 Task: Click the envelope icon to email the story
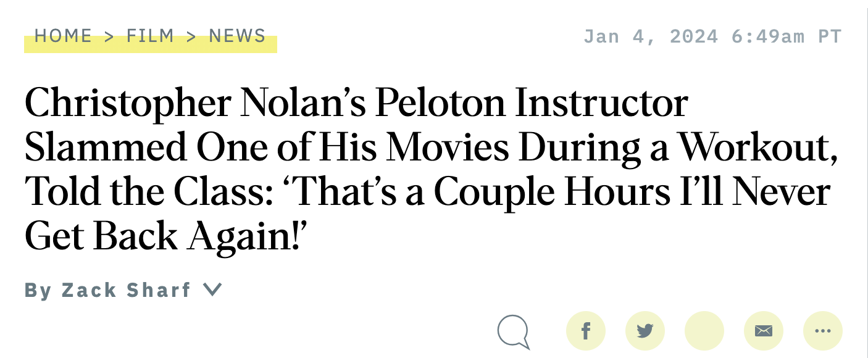coord(764,331)
